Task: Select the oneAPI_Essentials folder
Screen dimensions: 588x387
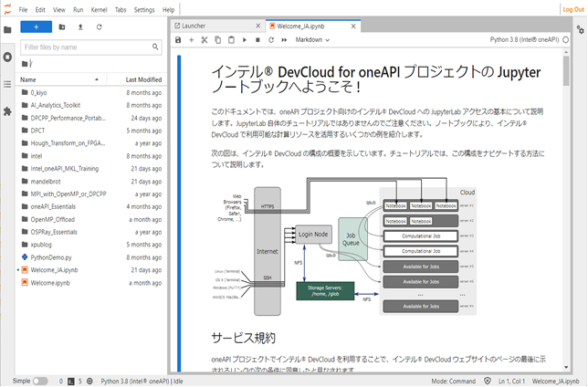Action: 91,206
